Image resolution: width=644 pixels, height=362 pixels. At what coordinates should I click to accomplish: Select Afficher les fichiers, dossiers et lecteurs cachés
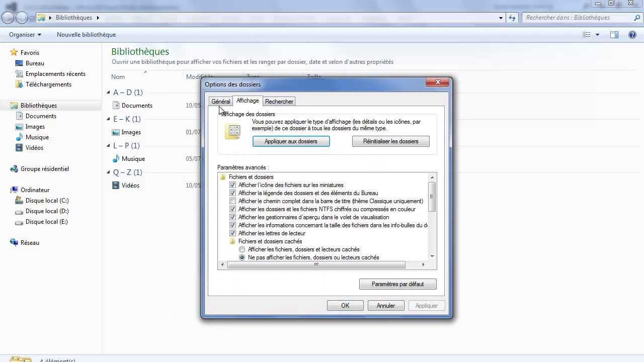[x=242, y=249]
